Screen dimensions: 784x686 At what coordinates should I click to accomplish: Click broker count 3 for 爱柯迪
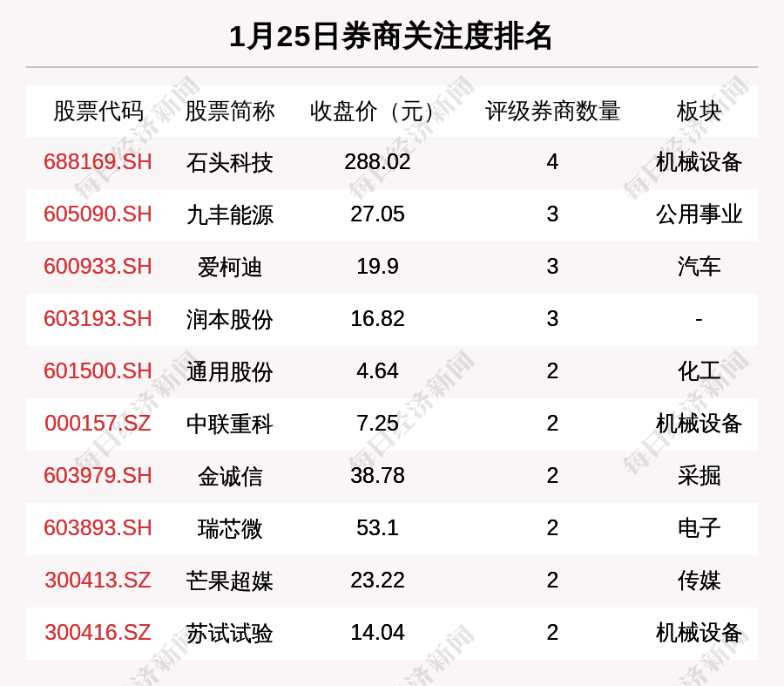(552, 266)
